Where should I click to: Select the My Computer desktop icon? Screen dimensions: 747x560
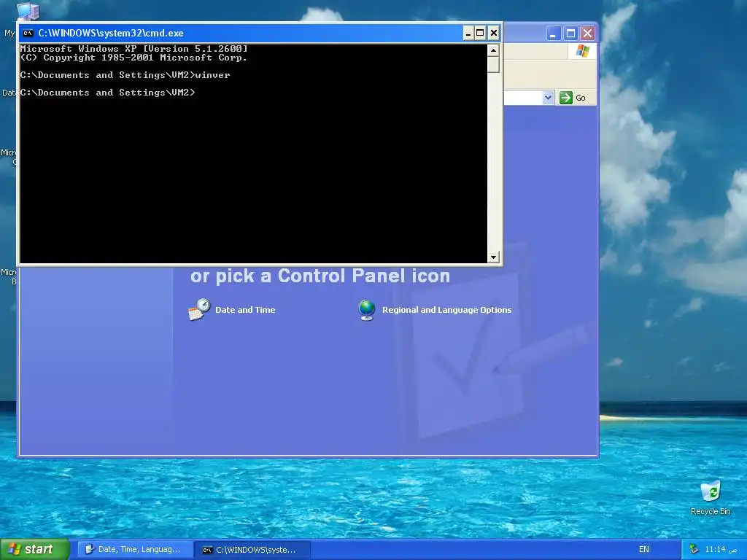point(27,10)
